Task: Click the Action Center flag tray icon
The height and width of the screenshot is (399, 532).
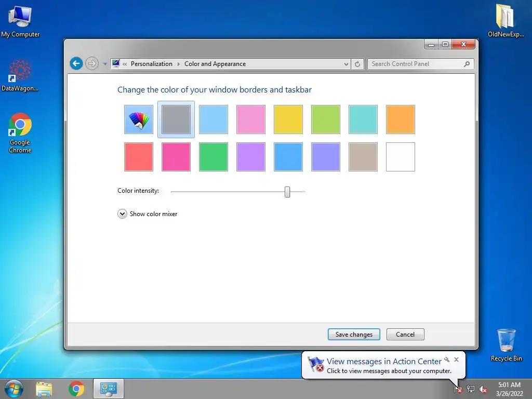Action: pyautogui.click(x=458, y=389)
